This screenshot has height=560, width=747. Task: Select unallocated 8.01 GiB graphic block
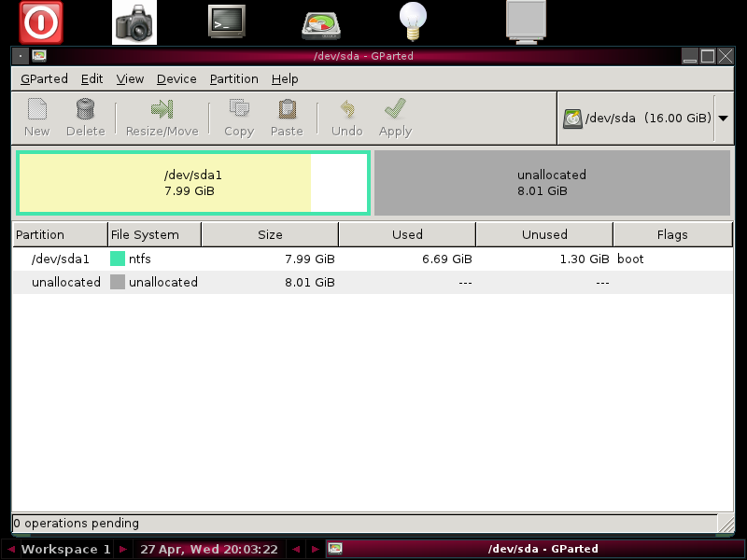552,183
